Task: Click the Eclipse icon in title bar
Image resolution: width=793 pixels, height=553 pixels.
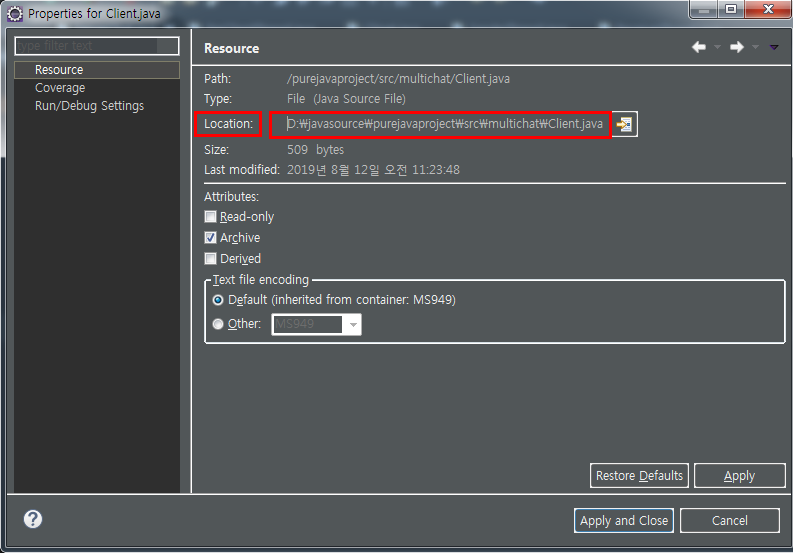Action: coord(15,14)
